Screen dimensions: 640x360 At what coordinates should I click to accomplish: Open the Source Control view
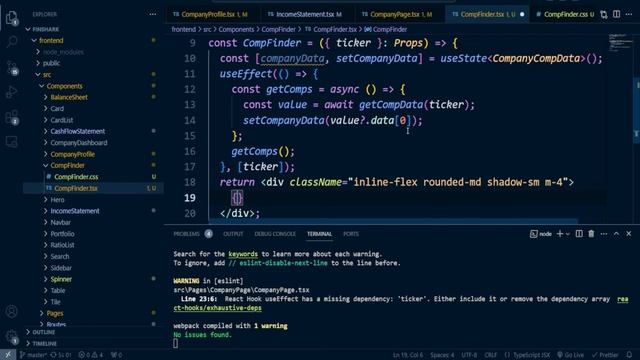click(12, 68)
